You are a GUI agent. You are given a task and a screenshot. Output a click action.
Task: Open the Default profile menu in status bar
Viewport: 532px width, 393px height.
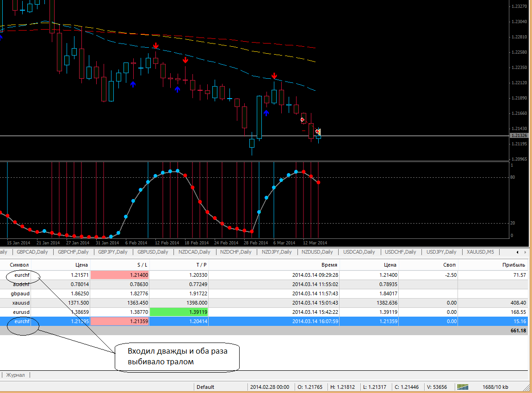point(205,387)
